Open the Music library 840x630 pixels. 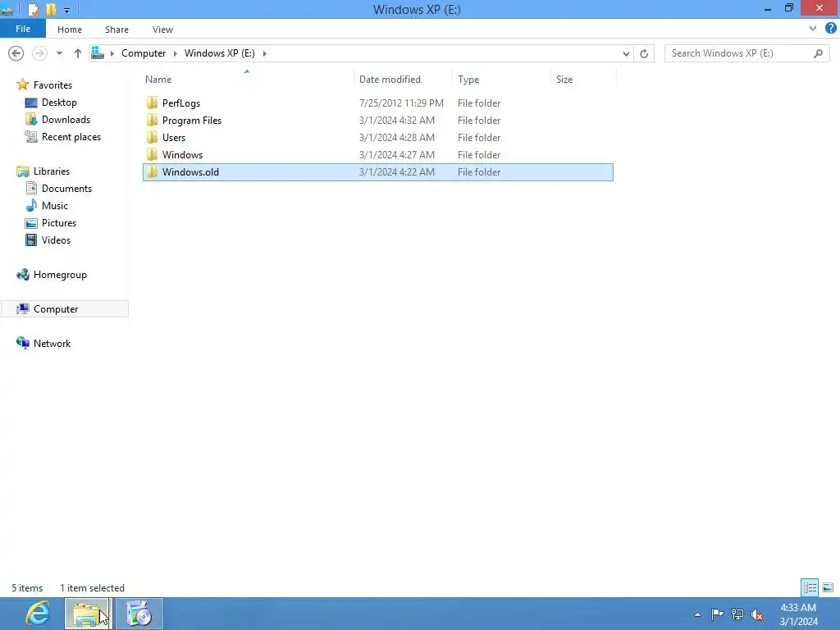[x=55, y=206]
